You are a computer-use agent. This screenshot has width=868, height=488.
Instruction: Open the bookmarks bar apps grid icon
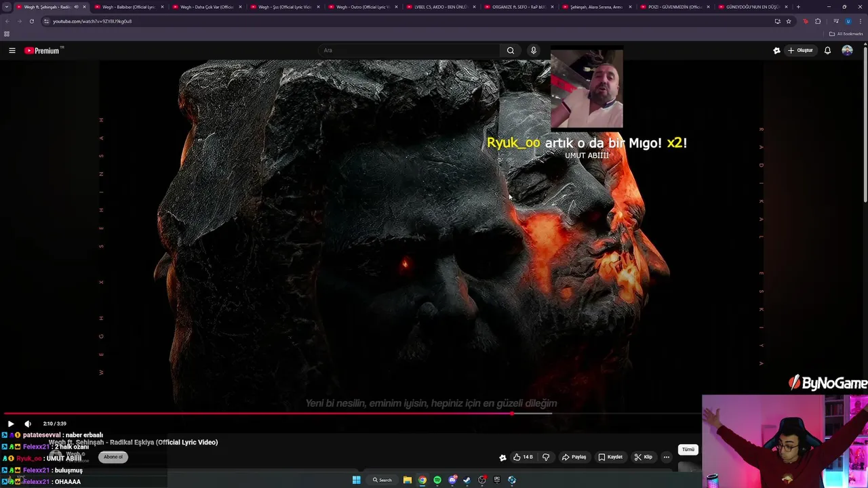[x=7, y=34]
